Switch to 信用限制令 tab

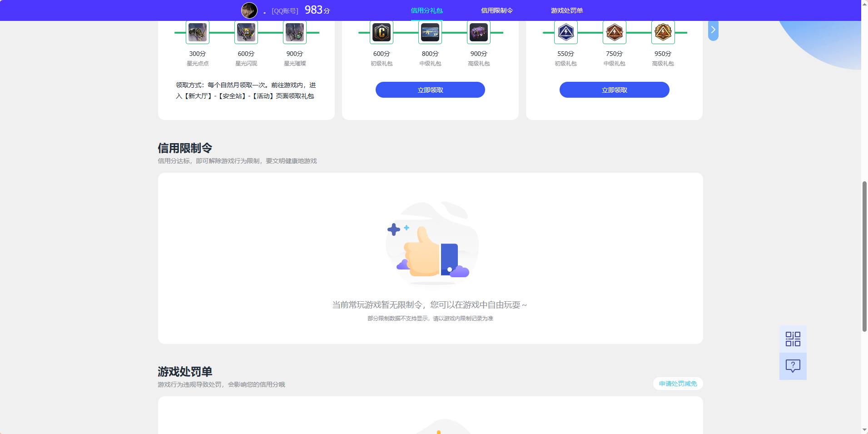tap(497, 10)
